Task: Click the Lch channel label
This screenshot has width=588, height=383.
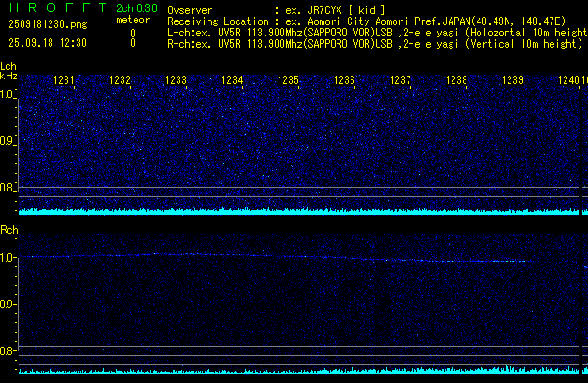Action: pyautogui.click(x=8, y=66)
